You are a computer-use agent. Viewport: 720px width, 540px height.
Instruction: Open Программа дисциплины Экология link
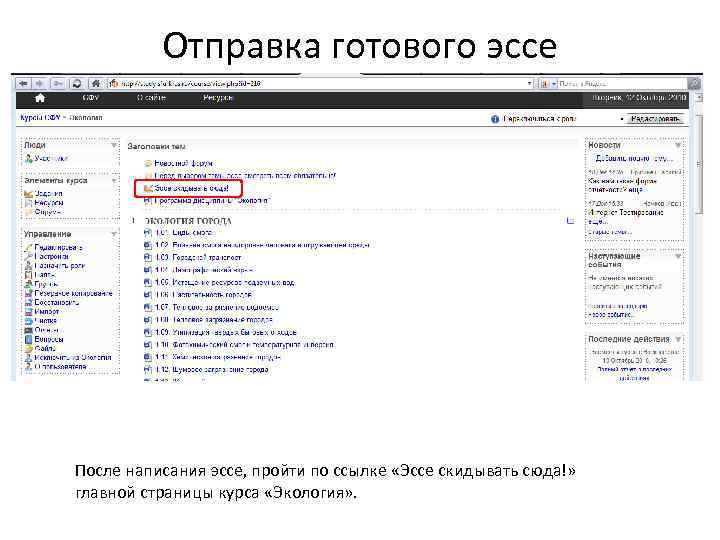(212, 201)
